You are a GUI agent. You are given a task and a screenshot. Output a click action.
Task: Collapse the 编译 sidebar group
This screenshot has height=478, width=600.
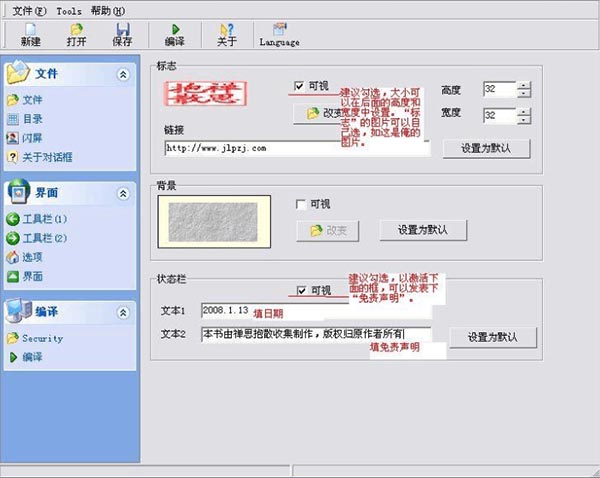click(x=123, y=313)
